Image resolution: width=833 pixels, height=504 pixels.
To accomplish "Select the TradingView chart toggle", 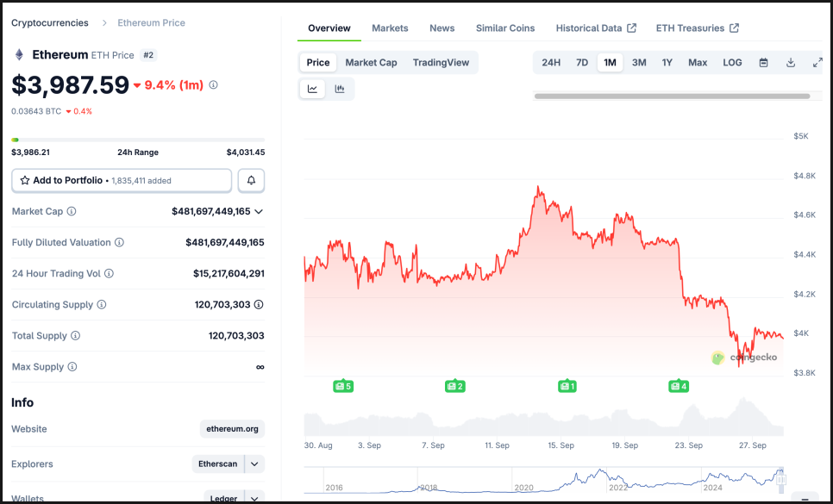I will [x=441, y=63].
